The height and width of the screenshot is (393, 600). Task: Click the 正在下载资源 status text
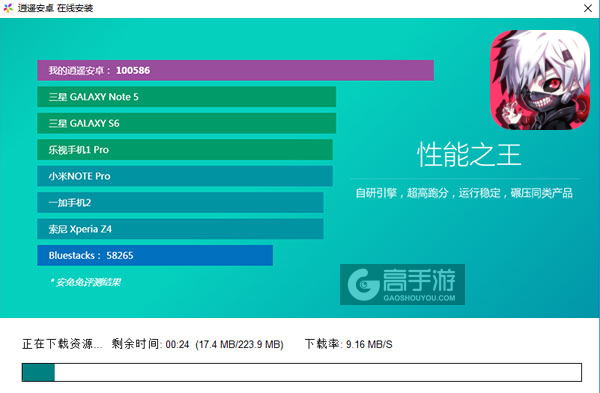pos(62,344)
